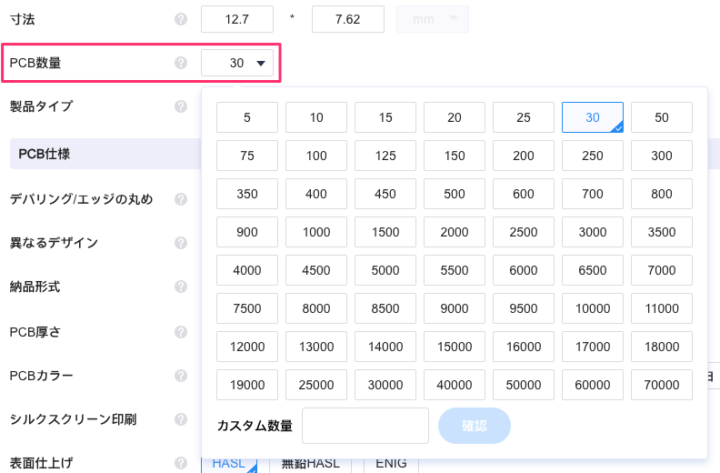Click help icon beside PCB数量
720x473 pixels.
point(181,63)
